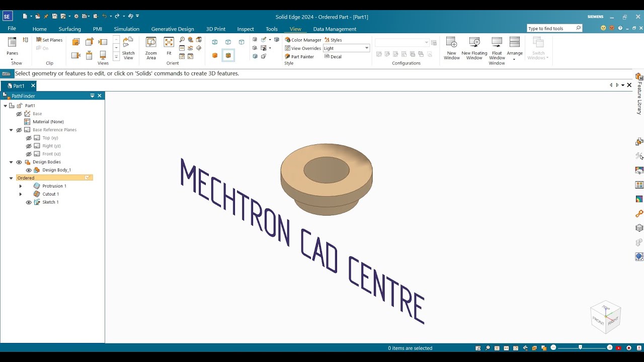Show the Top (xy) reference plane
The width and height of the screenshot is (644, 362).
coord(29,138)
